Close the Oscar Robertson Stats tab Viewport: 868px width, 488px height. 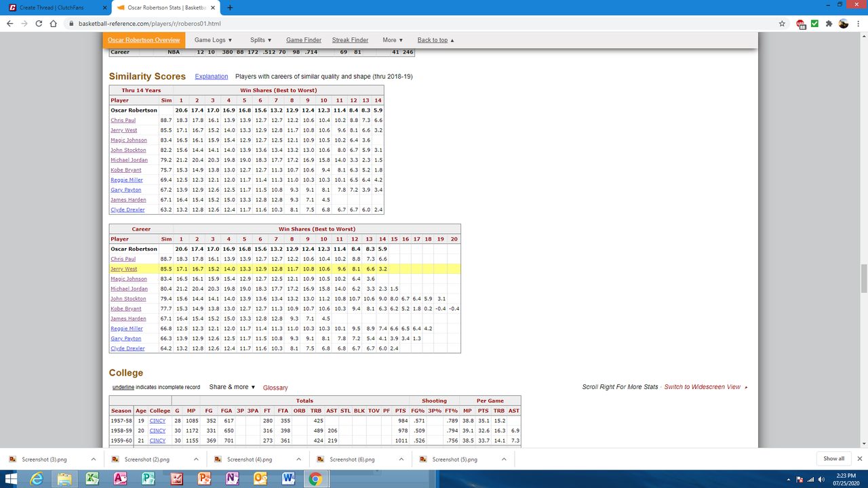click(214, 7)
